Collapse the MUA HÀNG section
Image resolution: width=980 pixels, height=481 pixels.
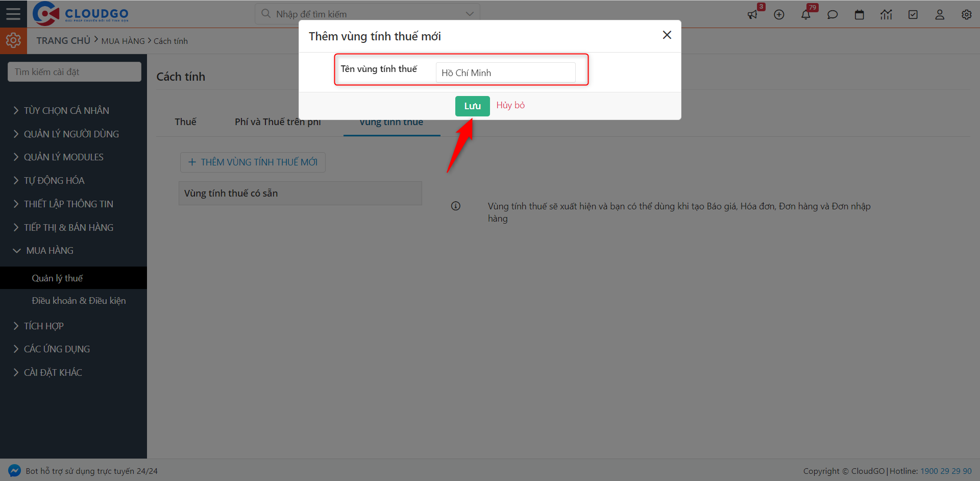tap(50, 251)
